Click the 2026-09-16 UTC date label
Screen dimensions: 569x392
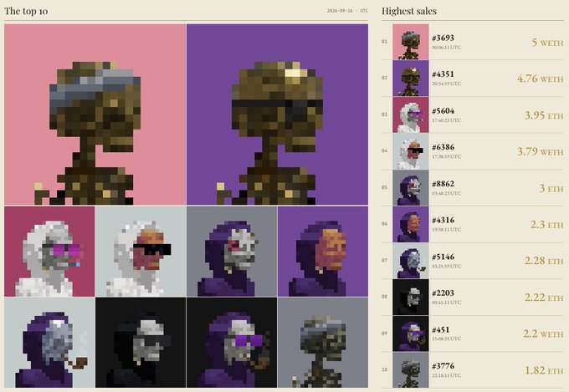pyautogui.click(x=347, y=11)
